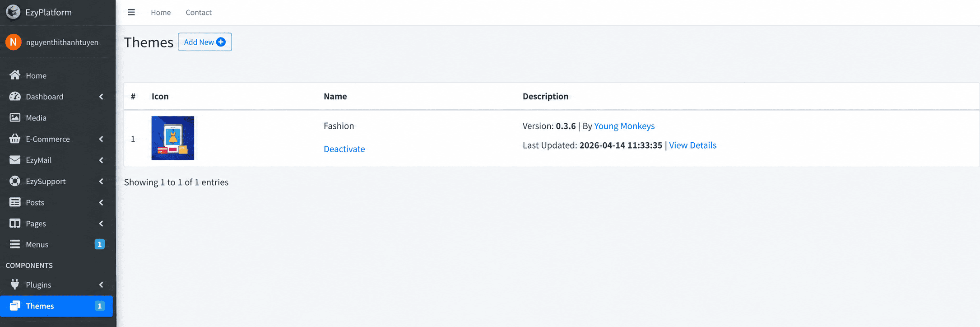
Task: Click the E-Commerce basket icon
Action: coord(15,139)
